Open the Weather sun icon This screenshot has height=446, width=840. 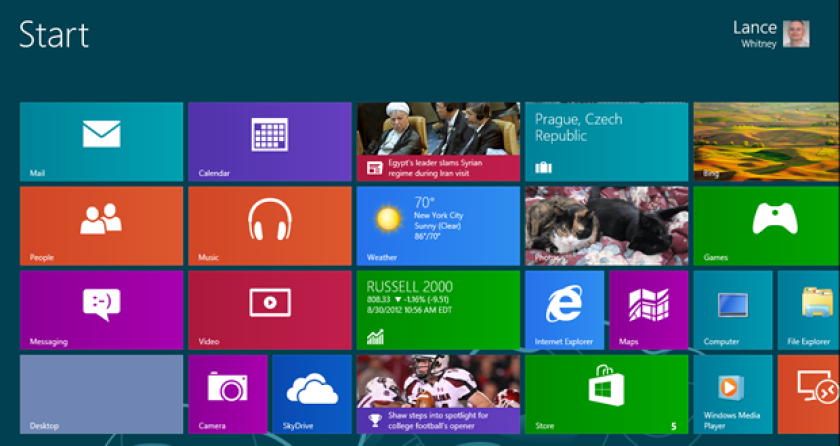[x=388, y=218]
